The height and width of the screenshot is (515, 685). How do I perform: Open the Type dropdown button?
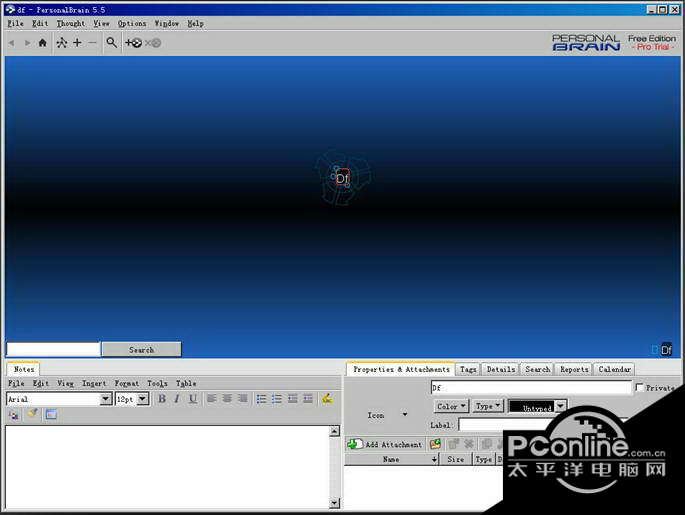tap(488, 406)
